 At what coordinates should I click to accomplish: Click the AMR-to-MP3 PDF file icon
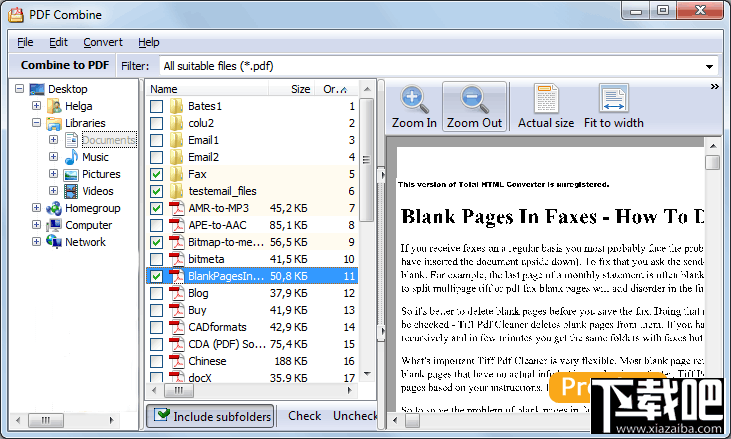pyautogui.click(x=176, y=208)
